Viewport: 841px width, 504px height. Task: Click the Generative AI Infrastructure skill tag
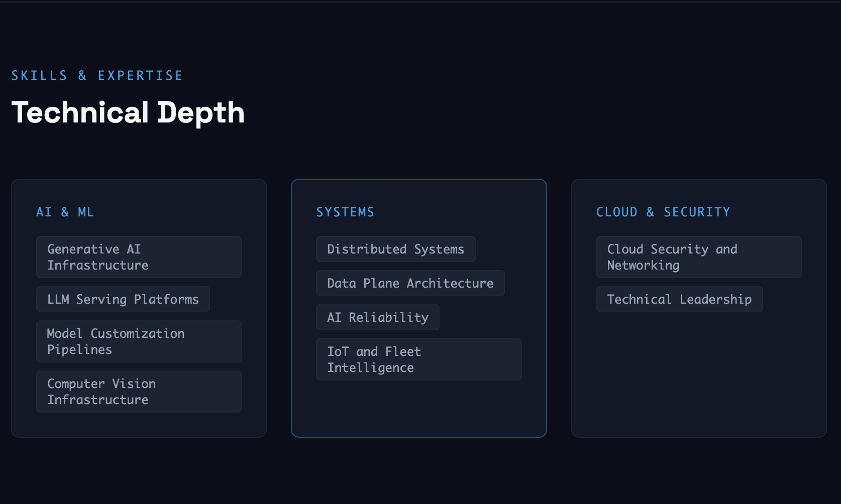(x=139, y=257)
